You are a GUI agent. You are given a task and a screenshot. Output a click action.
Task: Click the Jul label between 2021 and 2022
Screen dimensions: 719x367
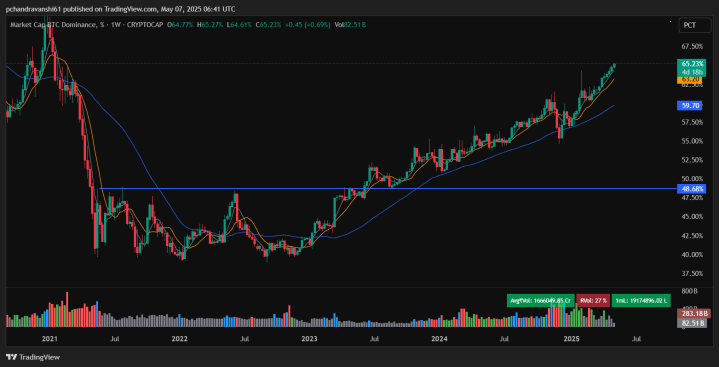tap(115, 339)
